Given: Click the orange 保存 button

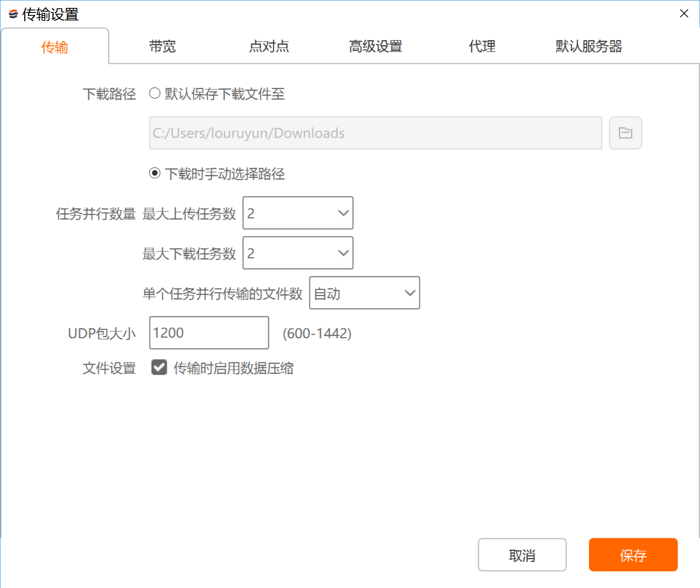Looking at the screenshot, I should pyautogui.click(x=633, y=555).
